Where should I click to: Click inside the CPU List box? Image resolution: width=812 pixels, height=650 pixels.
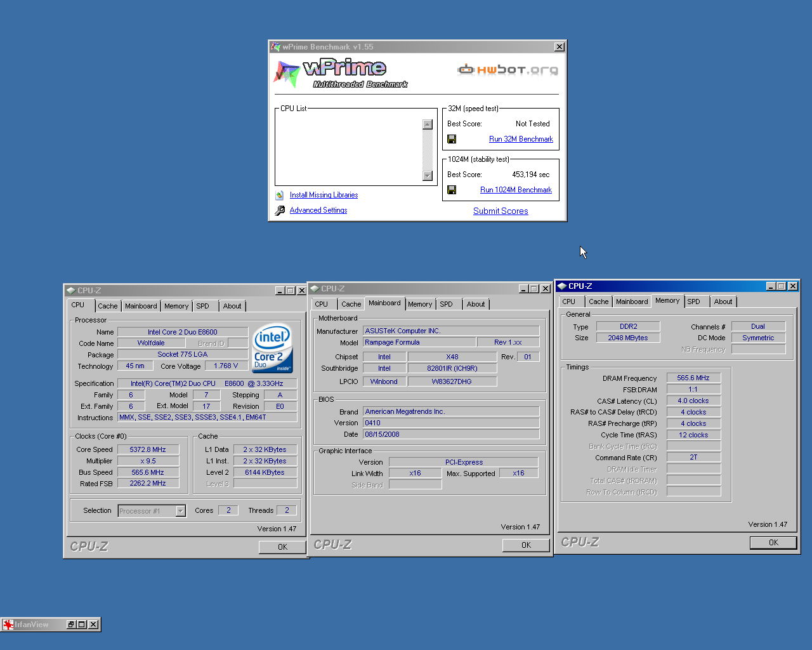tap(349, 150)
